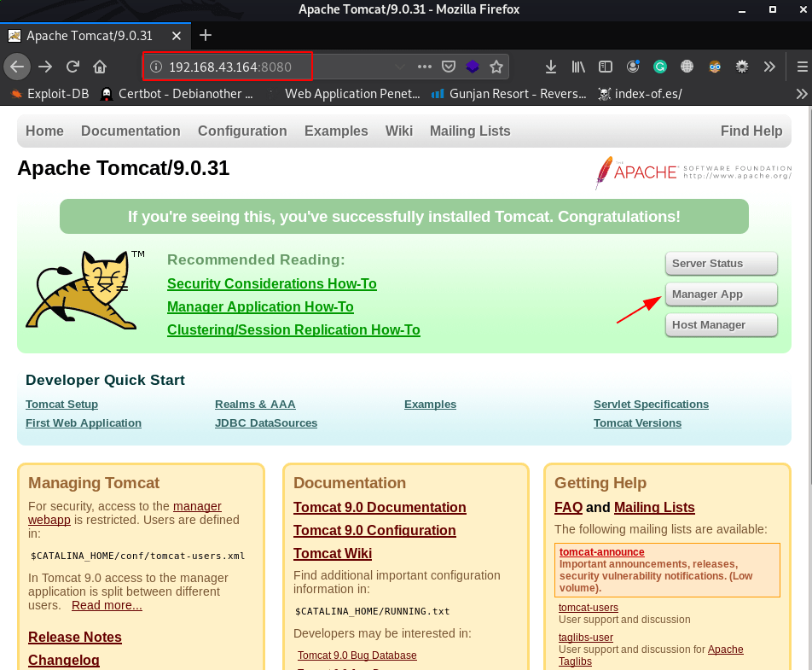
Task: Save page to Pocket icon
Action: pyautogui.click(x=449, y=67)
